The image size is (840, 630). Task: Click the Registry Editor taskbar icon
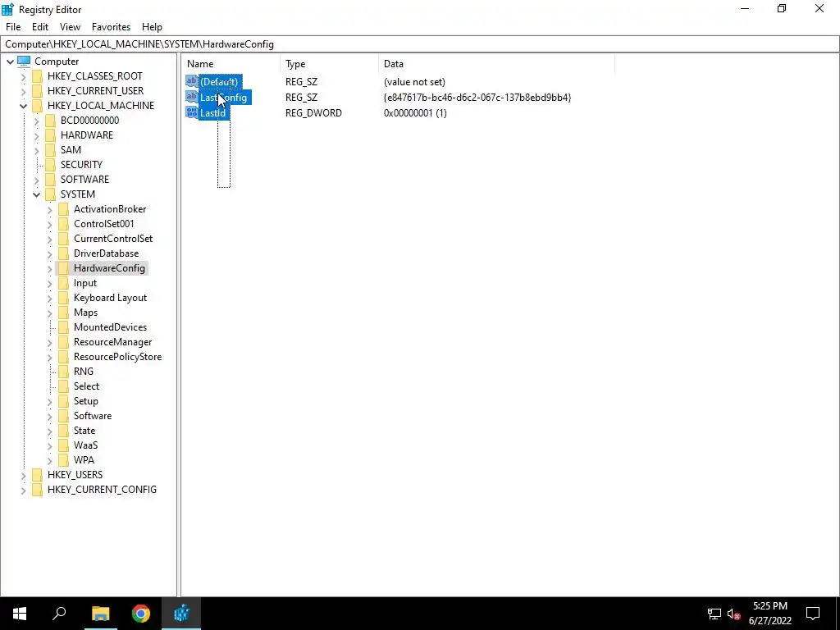(182, 614)
